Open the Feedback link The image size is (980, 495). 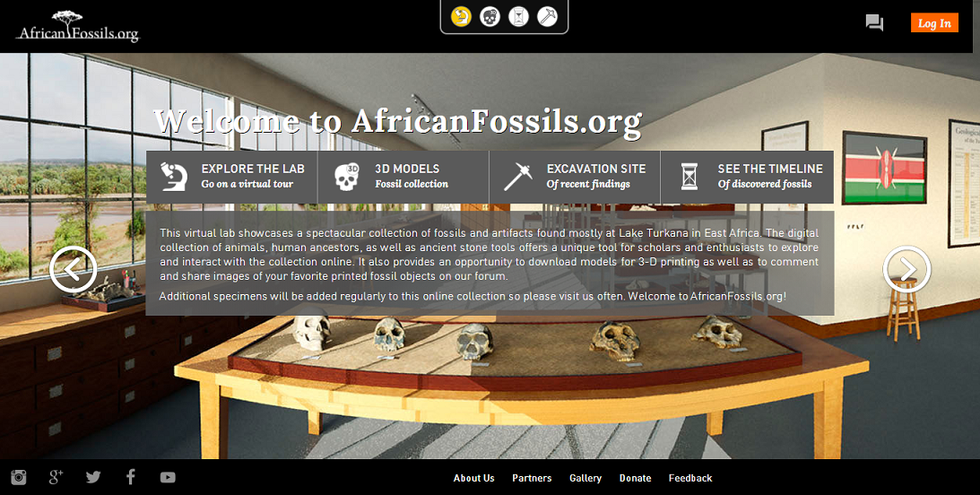690,478
